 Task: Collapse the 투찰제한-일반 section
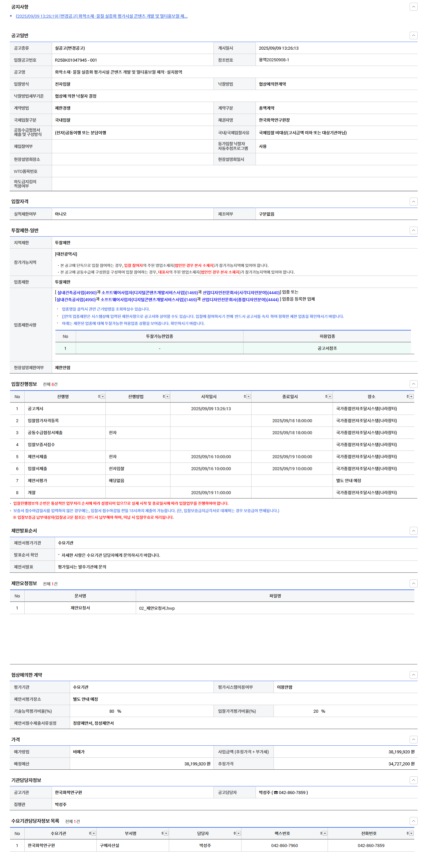click(x=413, y=230)
